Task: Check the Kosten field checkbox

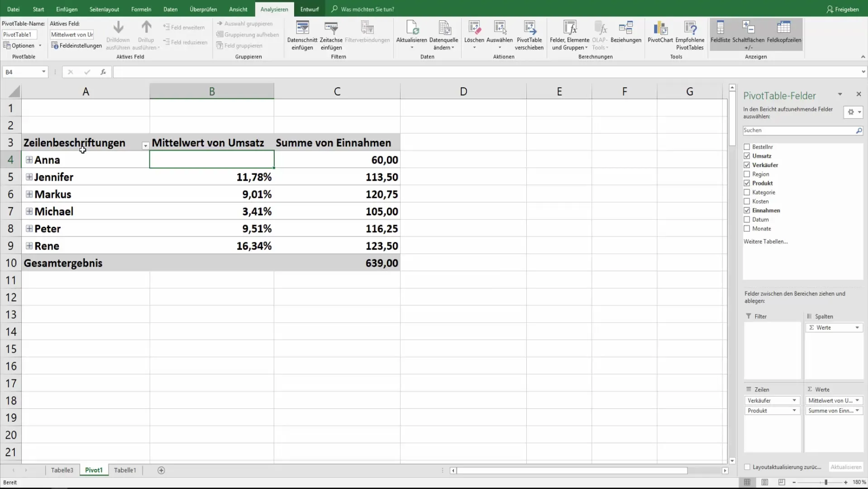Action: 747,201
